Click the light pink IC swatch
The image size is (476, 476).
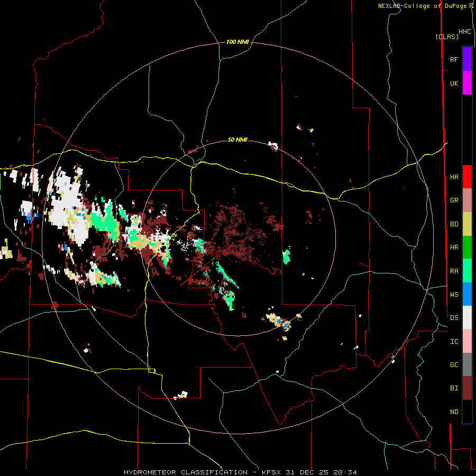click(x=467, y=341)
